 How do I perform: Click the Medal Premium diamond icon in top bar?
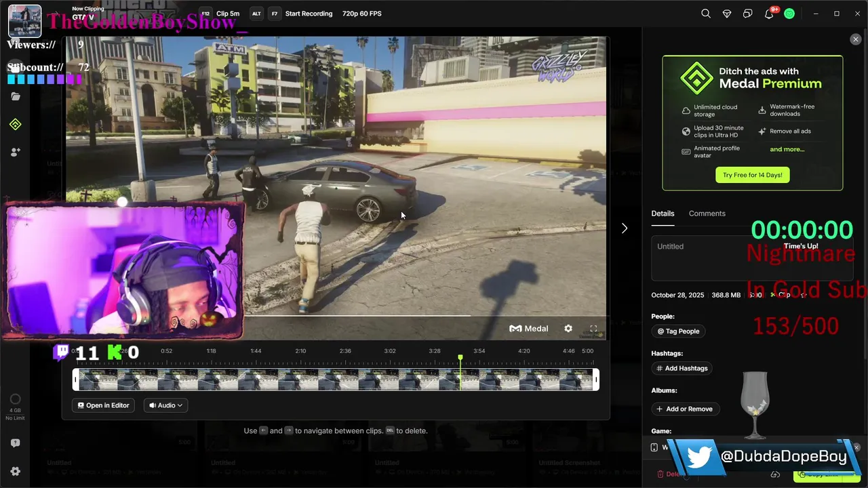[727, 14]
